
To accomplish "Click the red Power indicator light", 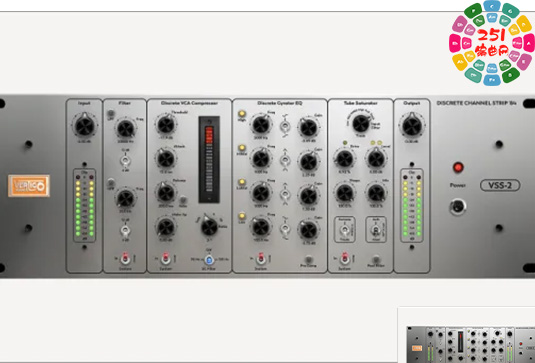I will pos(458,167).
